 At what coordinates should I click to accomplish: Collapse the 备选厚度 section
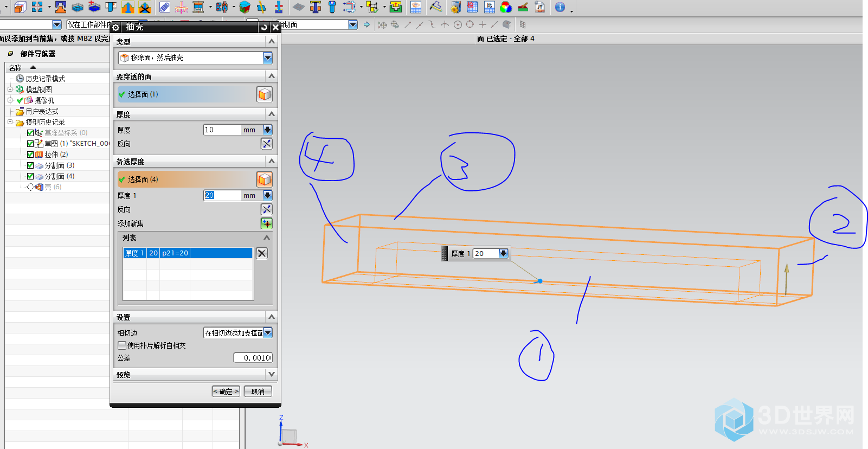pos(272,161)
